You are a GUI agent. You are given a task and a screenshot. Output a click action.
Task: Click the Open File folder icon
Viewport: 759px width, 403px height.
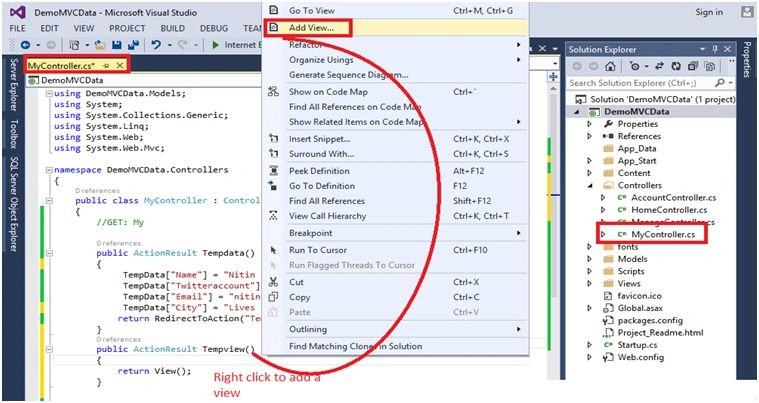click(x=100, y=45)
